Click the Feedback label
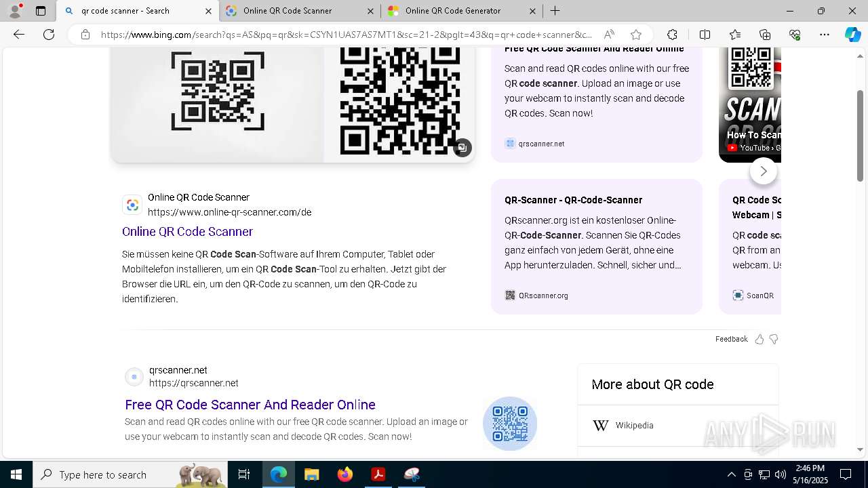The width and height of the screenshot is (868, 488). (x=731, y=339)
